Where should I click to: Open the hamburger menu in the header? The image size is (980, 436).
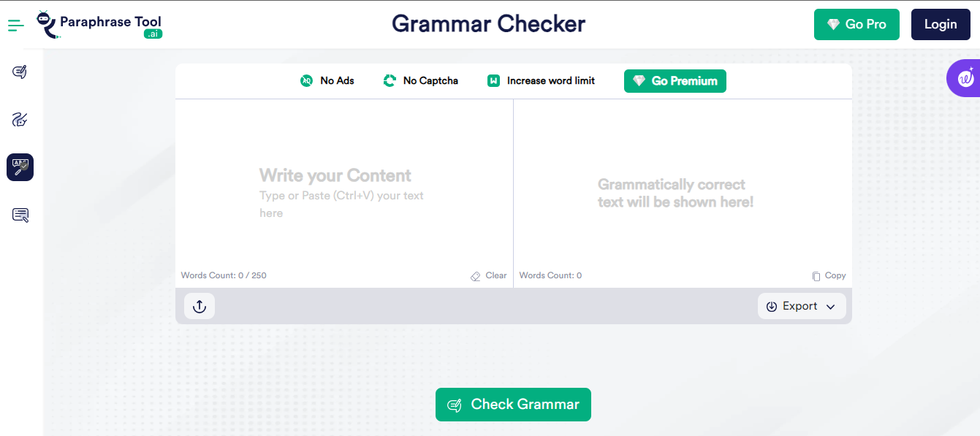16,26
